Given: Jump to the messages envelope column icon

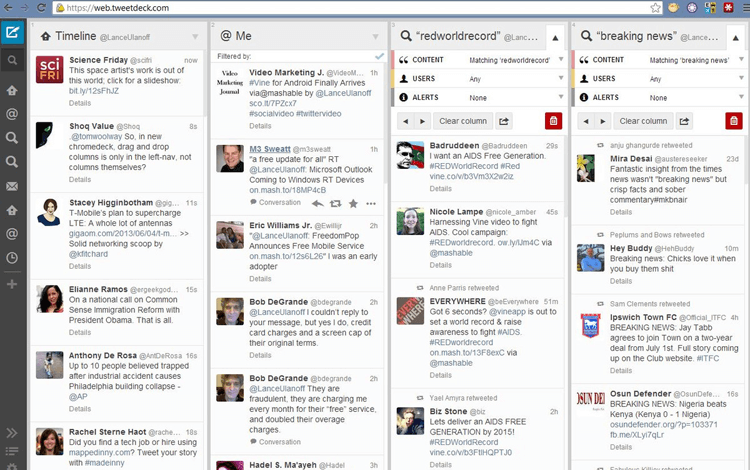Looking at the screenshot, I should pyautogui.click(x=12, y=186).
